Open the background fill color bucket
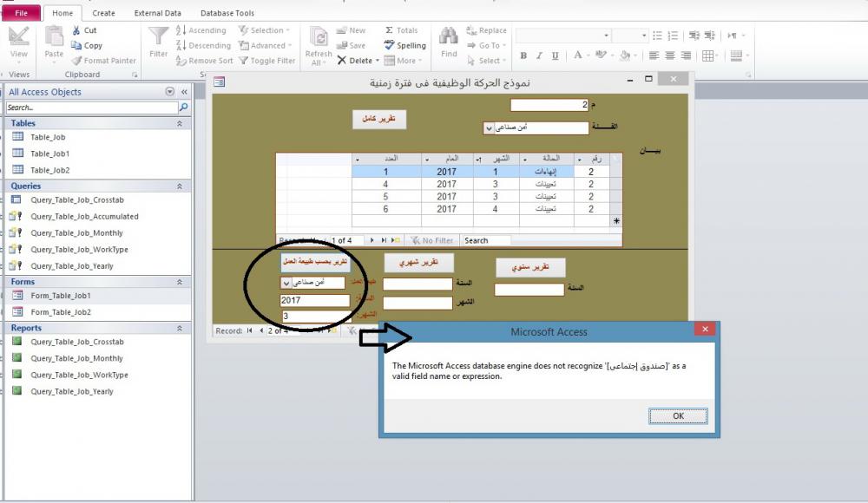This screenshot has height=503, width=868. coord(626,56)
